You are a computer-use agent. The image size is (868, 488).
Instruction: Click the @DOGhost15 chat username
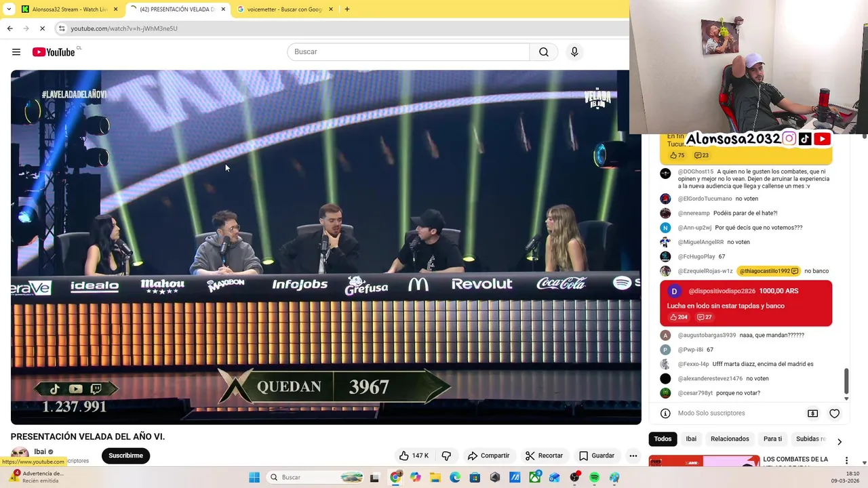pos(696,171)
